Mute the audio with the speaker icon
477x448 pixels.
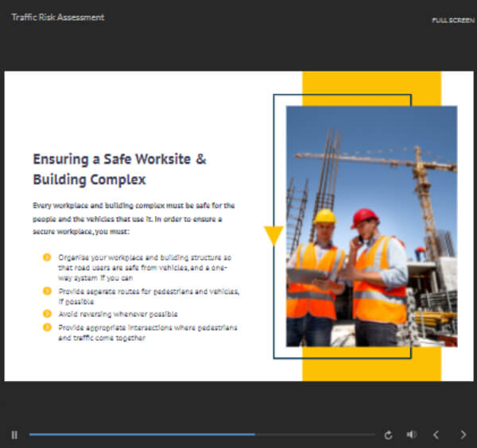click(x=412, y=434)
